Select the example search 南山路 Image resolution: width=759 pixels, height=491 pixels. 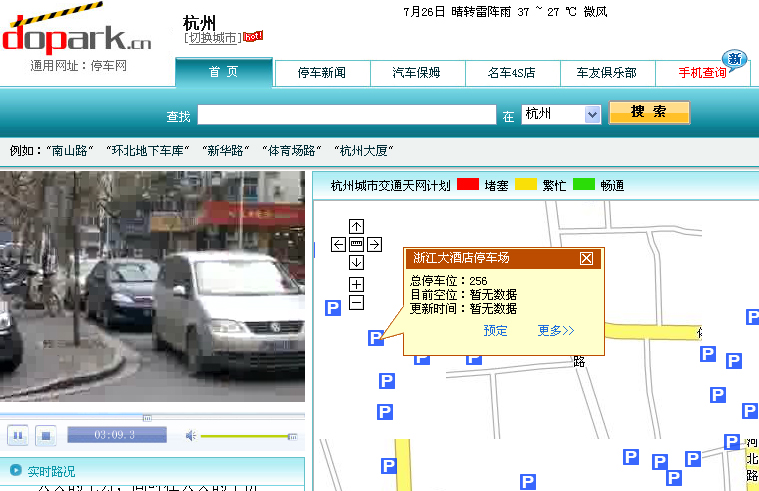pyautogui.click(x=69, y=151)
